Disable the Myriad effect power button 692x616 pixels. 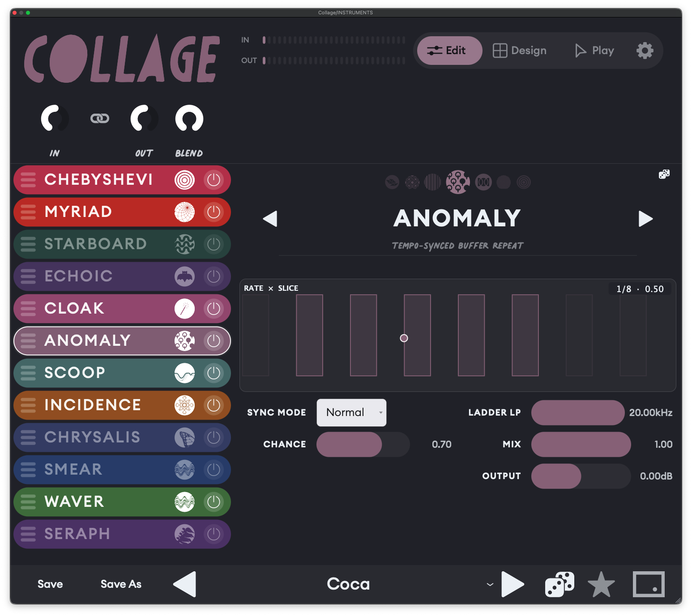[214, 212]
